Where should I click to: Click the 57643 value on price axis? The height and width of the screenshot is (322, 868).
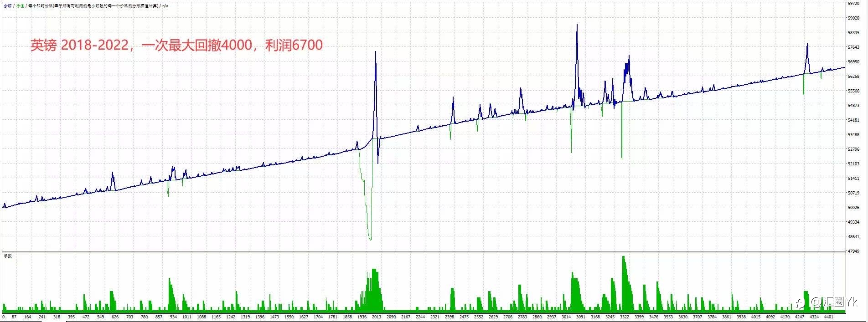tap(853, 47)
